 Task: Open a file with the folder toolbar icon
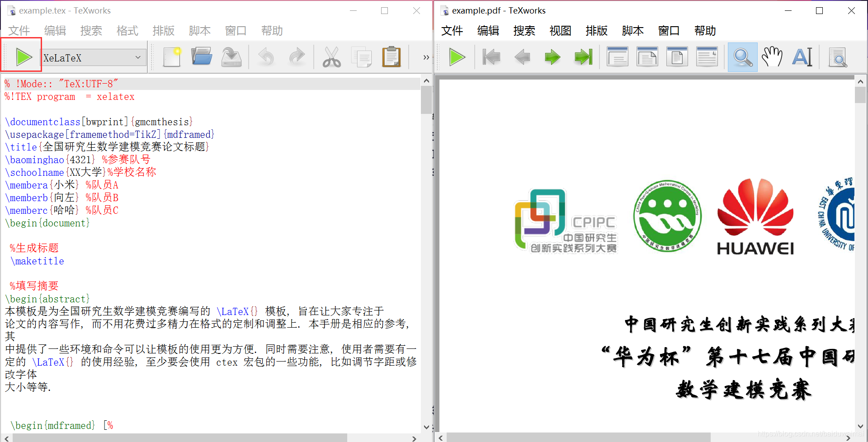tap(201, 56)
